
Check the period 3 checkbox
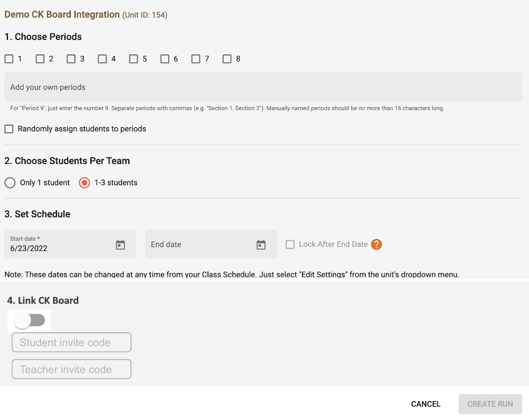coord(71,59)
